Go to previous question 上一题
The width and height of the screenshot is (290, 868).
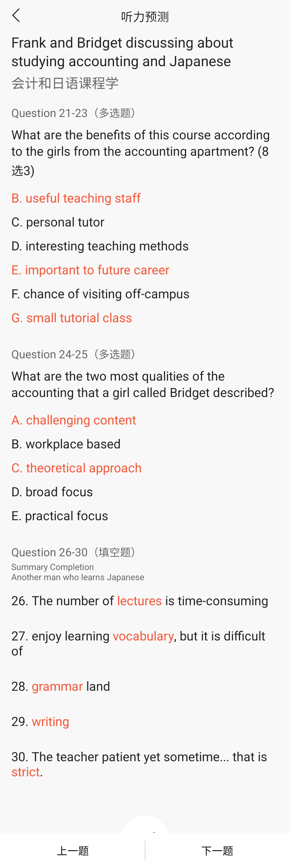click(x=73, y=851)
